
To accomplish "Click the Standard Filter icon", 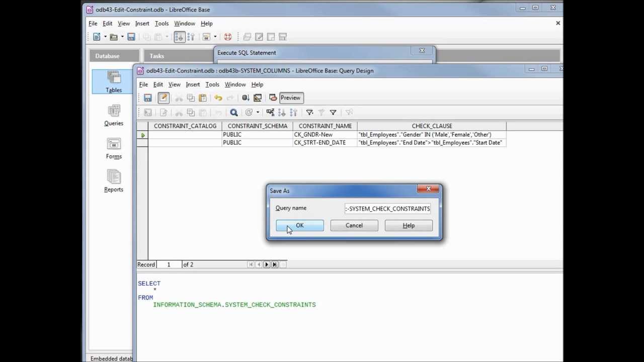I will [333, 113].
